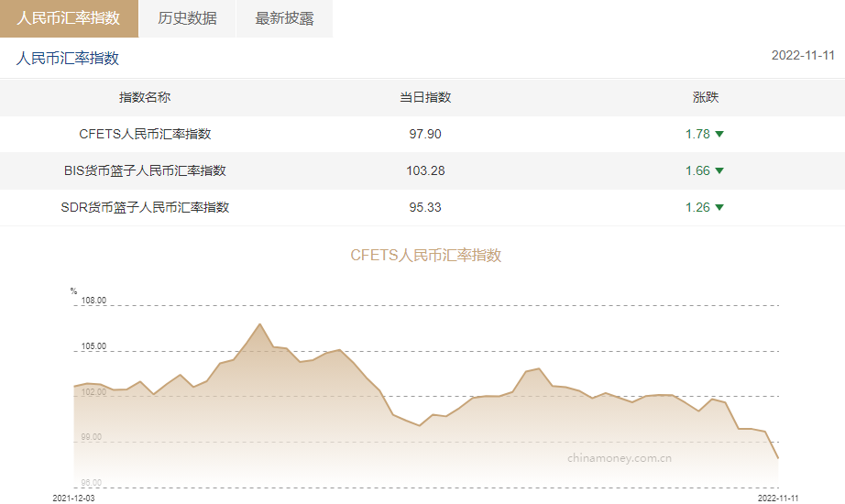
Task: Click the 指数名称 column header
Action: point(145,97)
